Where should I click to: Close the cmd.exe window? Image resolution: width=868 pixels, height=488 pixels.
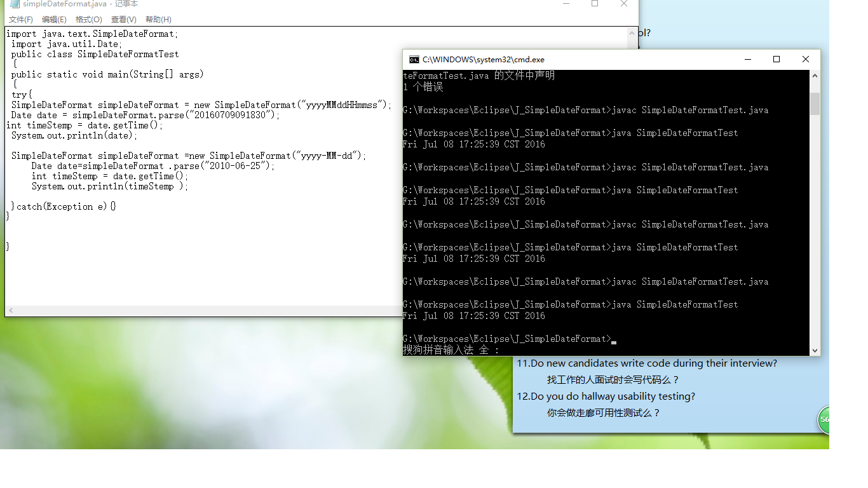click(x=806, y=60)
